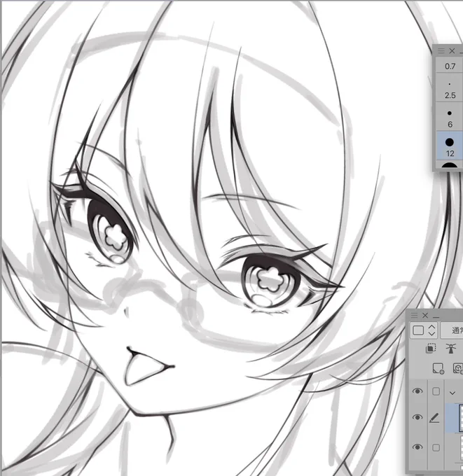Viewport: 463px width, 476px height.
Task: Tick the checkbox on the folder row
Action: pos(436,391)
